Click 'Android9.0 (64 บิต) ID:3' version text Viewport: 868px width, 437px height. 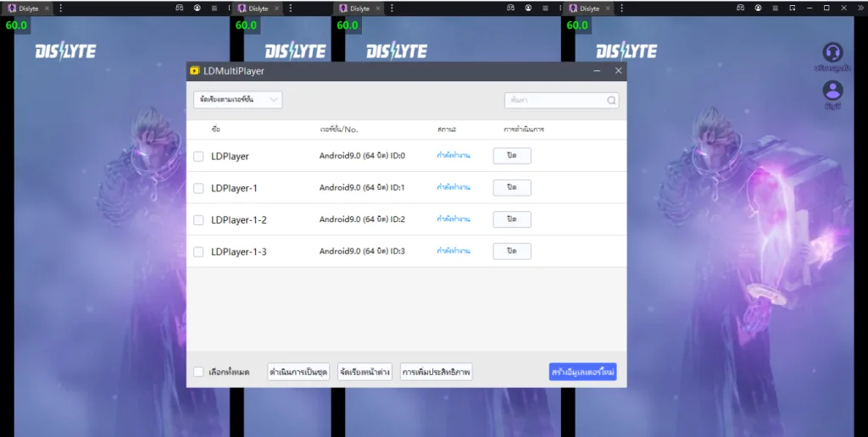coord(362,252)
